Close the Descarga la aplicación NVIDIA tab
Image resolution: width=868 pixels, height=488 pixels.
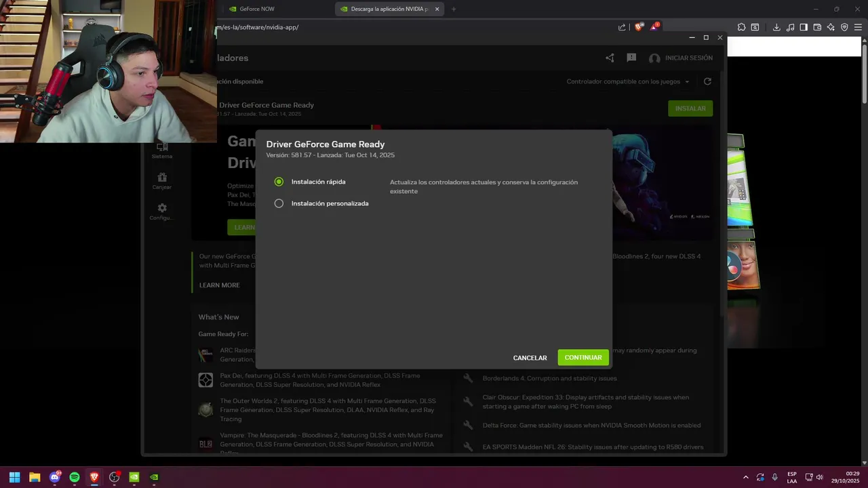pyautogui.click(x=437, y=9)
